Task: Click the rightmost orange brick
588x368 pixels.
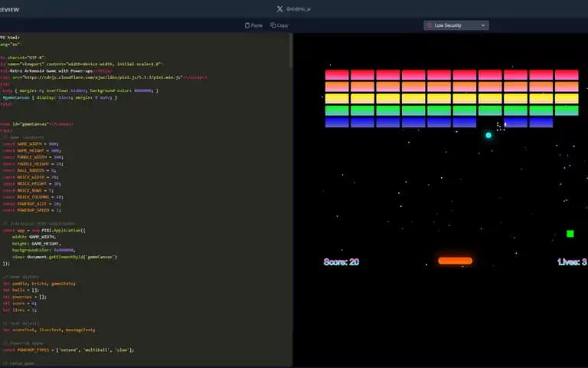Action: coord(567,87)
